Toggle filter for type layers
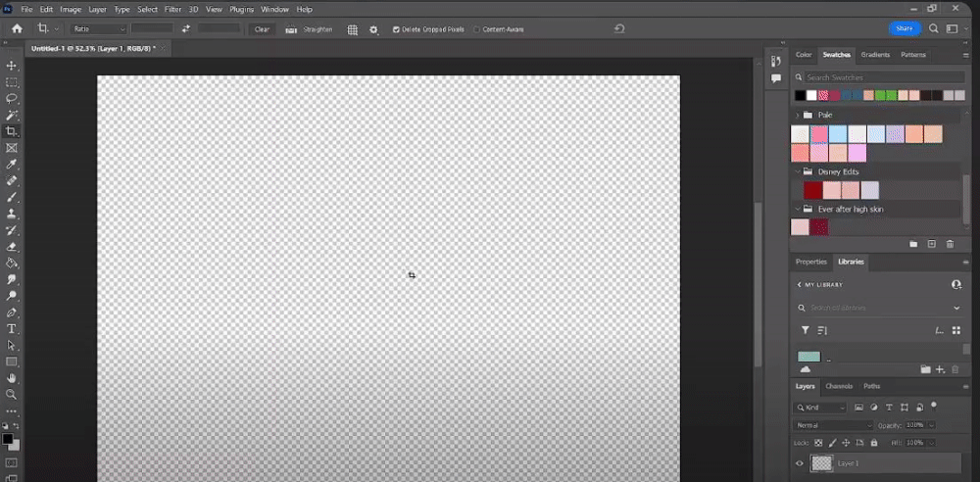The width and height of the screenshot is (980, 482). (x=889, y=408)
